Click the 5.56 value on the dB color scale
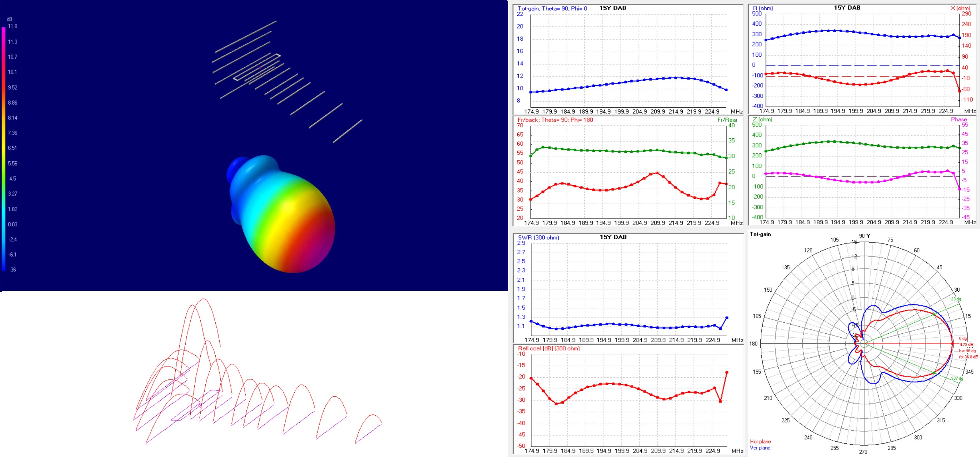This screenshot has width=980, height=457. [12, 163]
